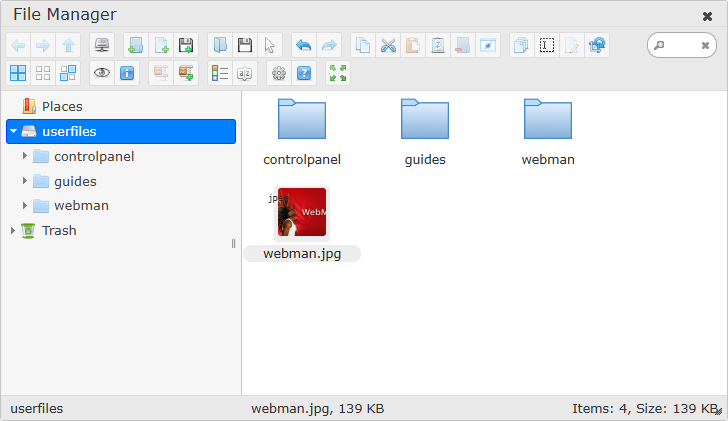Collapse the userfiles tree node arrow
Screen dimensions: 728x421
[x=13, y=132]
